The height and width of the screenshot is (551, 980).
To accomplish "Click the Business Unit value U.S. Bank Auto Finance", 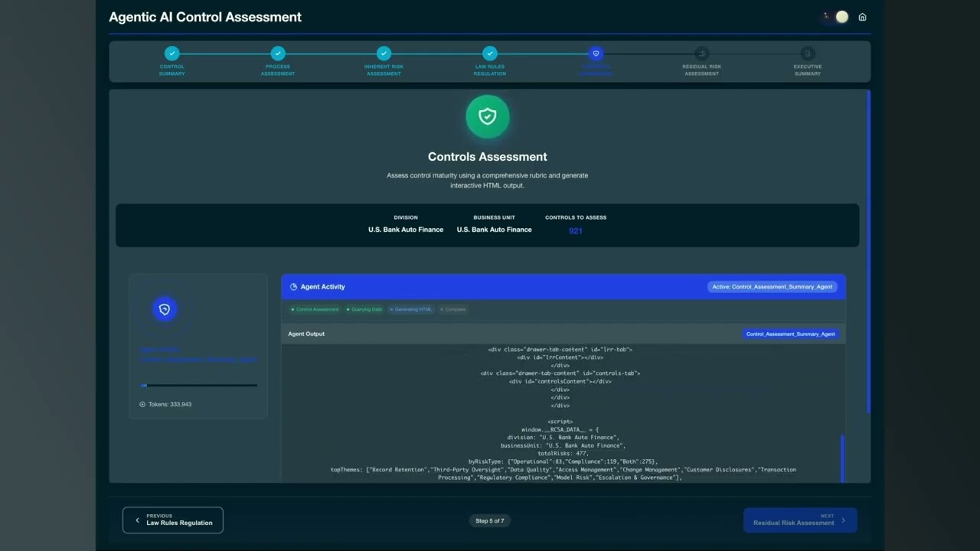I will click(495, 230).
